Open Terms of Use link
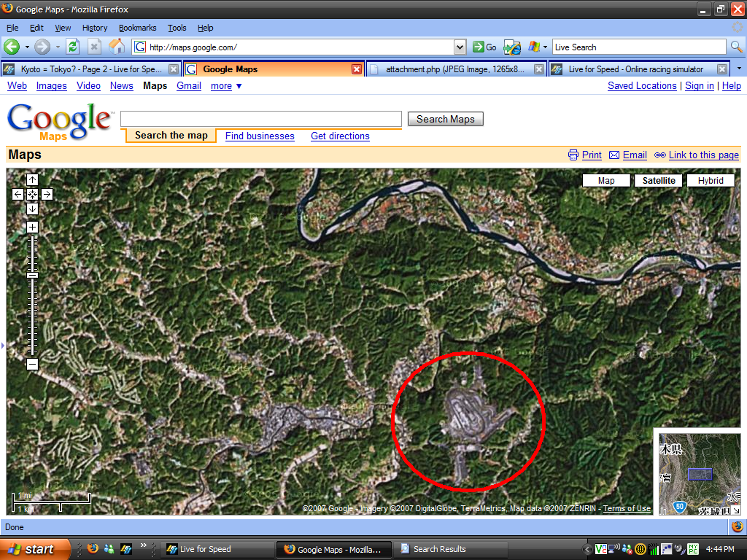This screenshot has height=560, width=747. tap(627, 508)
